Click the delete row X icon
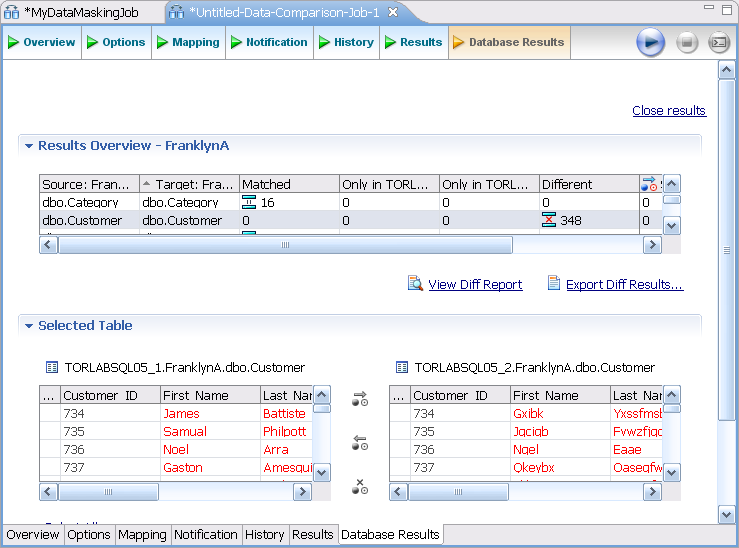 tap(360, 487)
